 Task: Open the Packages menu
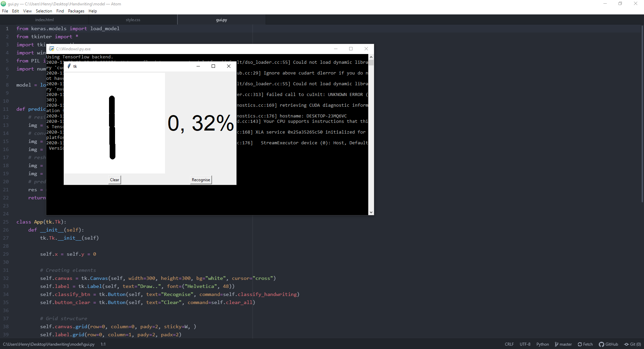(76, 11)
